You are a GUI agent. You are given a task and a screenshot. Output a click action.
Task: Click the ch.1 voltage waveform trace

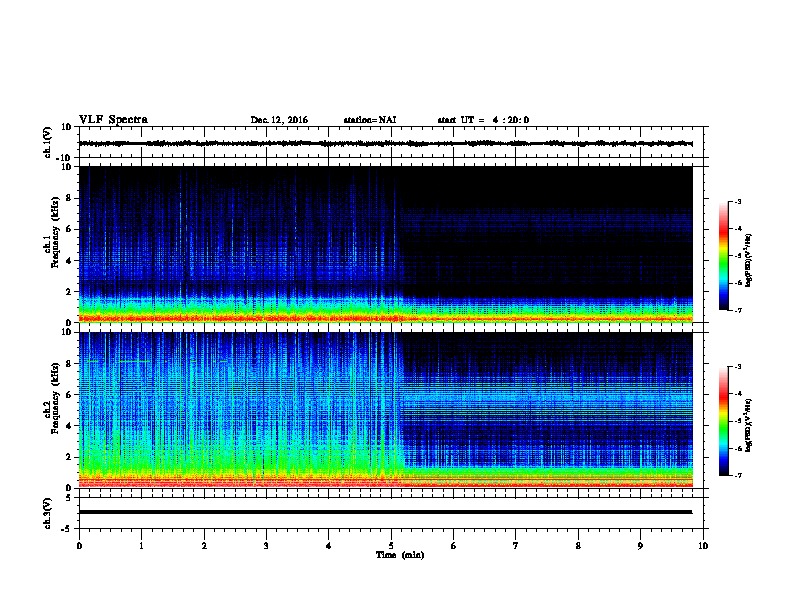385,143
